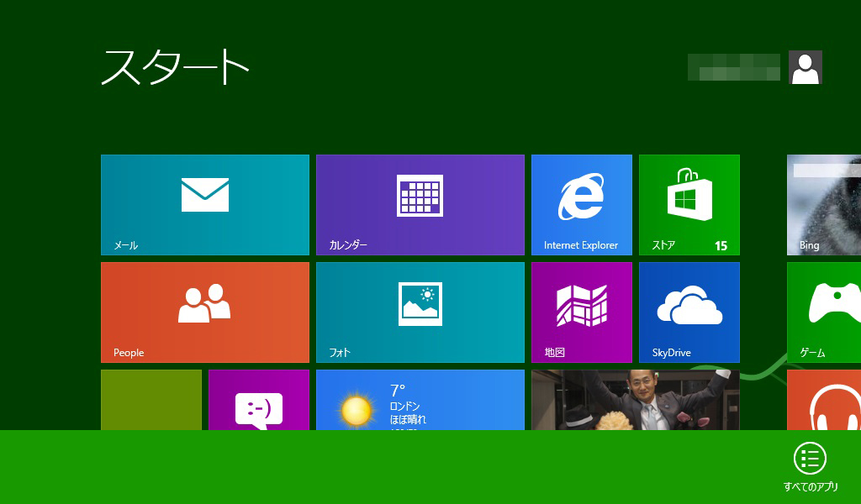The height and width of the screenshot is (504, 861).
Task: Open the People tile
Action: pos(205,312)
